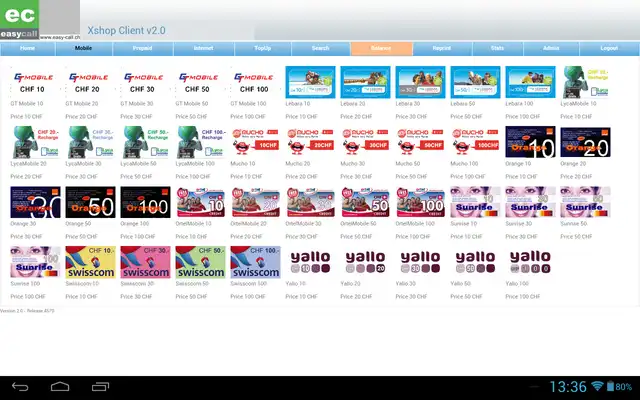Image resolution: width=640 pixels, height=400 pixels.
Task: Go to the Internet tab
Action: pos(204,48)
